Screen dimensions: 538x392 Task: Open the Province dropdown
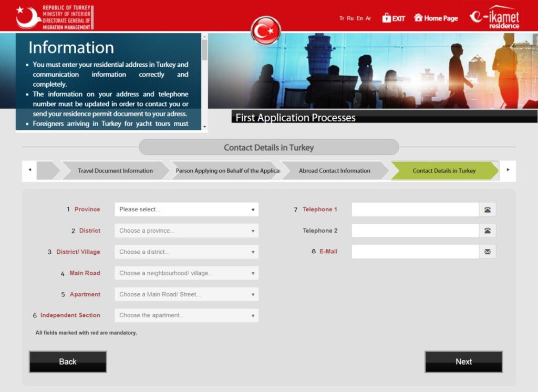pos(187,209)
